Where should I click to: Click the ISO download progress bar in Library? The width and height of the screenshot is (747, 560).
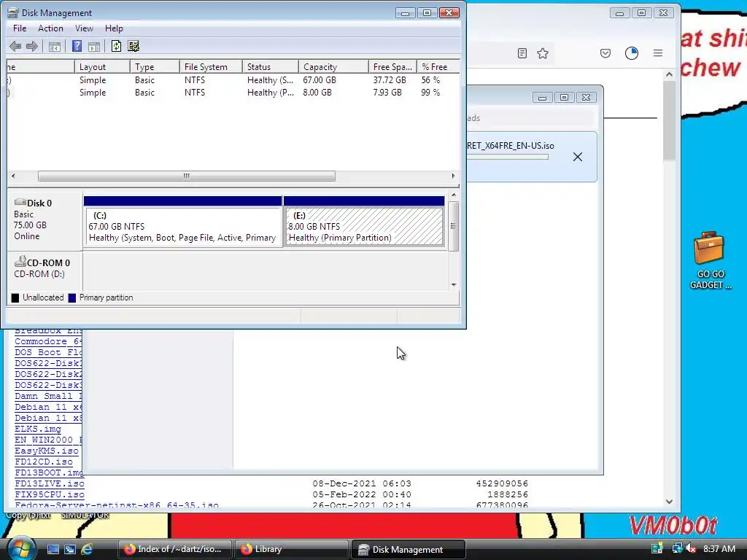[x=508, y=157]
